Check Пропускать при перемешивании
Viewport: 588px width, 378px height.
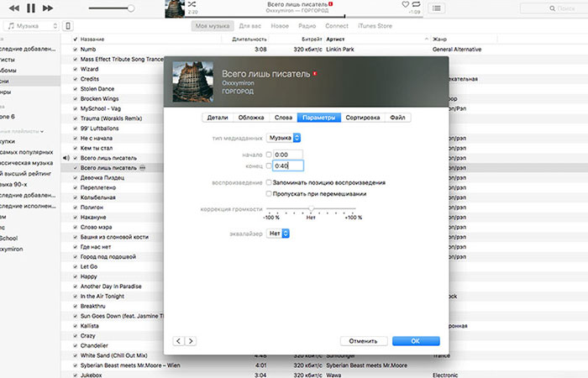(269, 193)
